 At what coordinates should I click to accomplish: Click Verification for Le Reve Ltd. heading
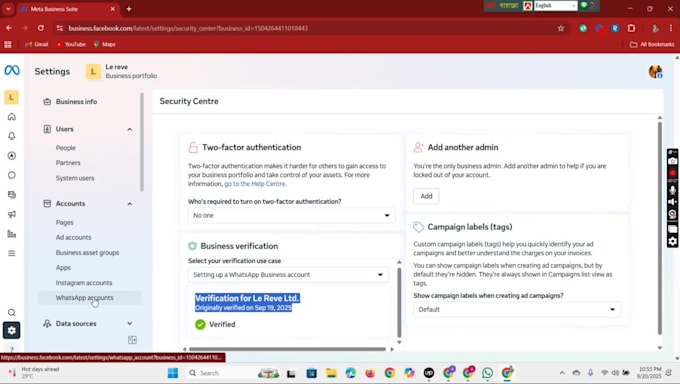point(247,299)
